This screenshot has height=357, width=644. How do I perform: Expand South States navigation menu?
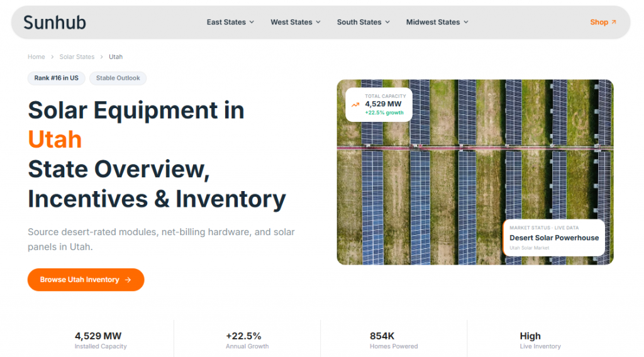363,22
